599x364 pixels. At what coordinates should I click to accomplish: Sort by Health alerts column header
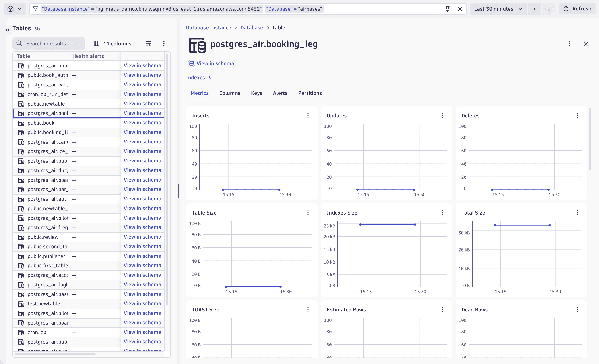pyautogui.click(x=88, y=56)
